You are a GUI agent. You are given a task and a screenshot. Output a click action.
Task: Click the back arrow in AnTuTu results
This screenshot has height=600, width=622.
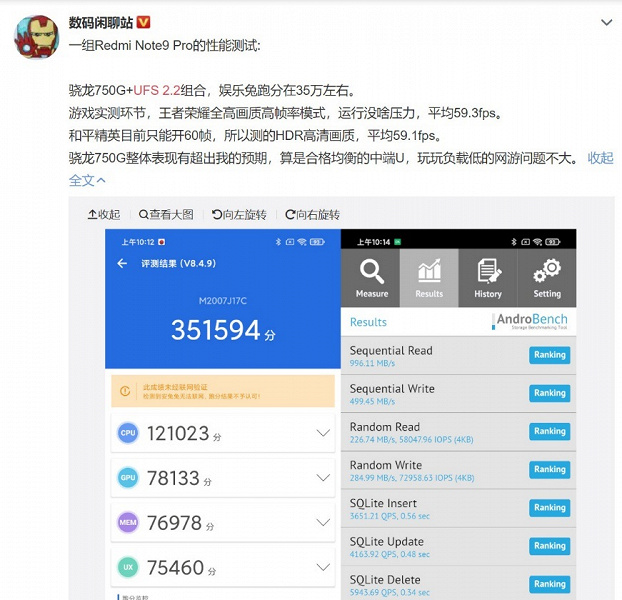tap(122, 263)
